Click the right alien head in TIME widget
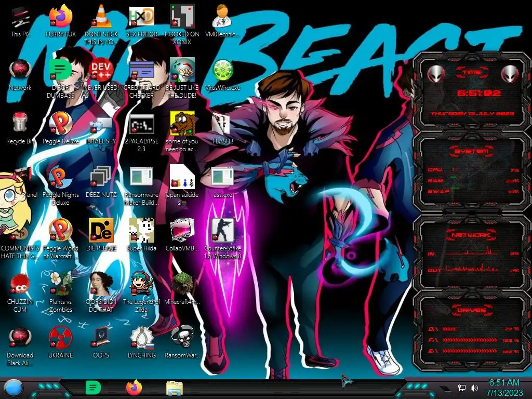The height and width of the screenshot is (399, 532). coord(510,73)
